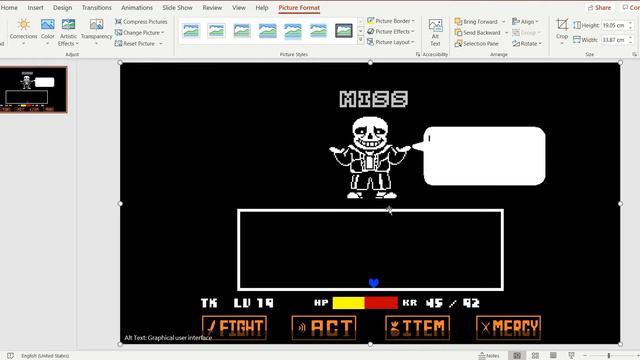The width and height of the screenshot is (640, 360).
Task: Switch to Slide Sorter view
Action: click(535, 356)
